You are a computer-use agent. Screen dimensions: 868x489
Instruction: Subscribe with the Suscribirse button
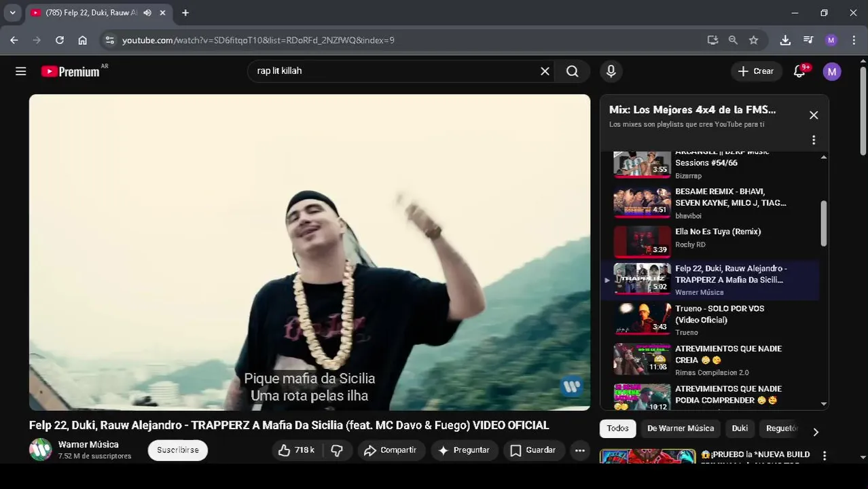click(x=178, y=450)
